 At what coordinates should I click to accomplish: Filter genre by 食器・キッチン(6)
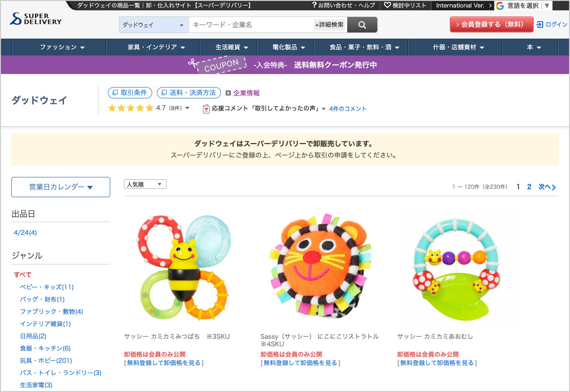[x=45, y=348]
